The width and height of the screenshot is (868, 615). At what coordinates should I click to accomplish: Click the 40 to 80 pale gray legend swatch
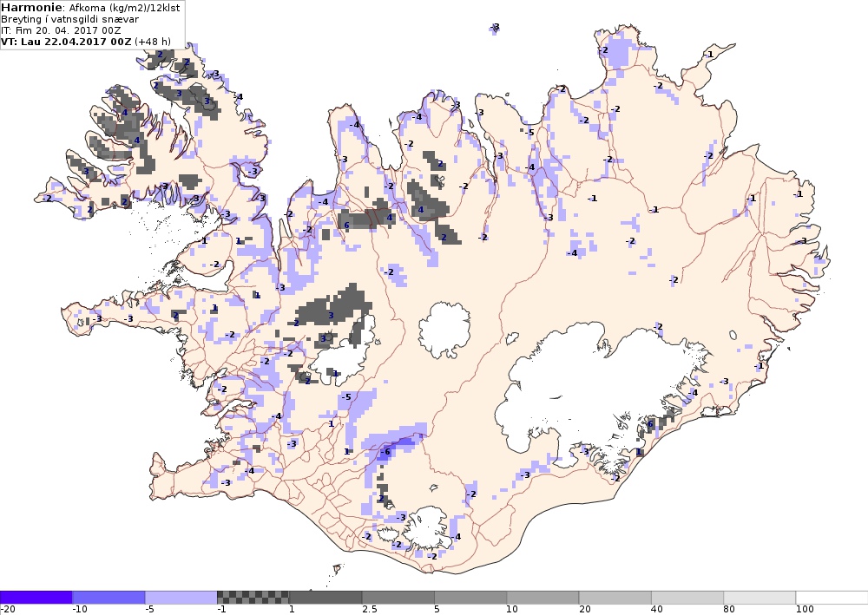(x=687, y=598)
